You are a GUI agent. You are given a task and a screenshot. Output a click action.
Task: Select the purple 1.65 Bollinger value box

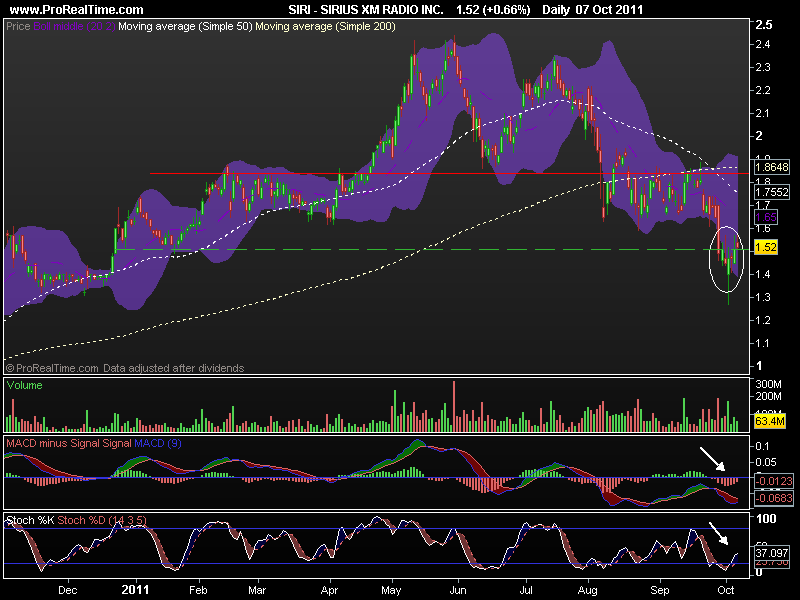coord(765,217)
